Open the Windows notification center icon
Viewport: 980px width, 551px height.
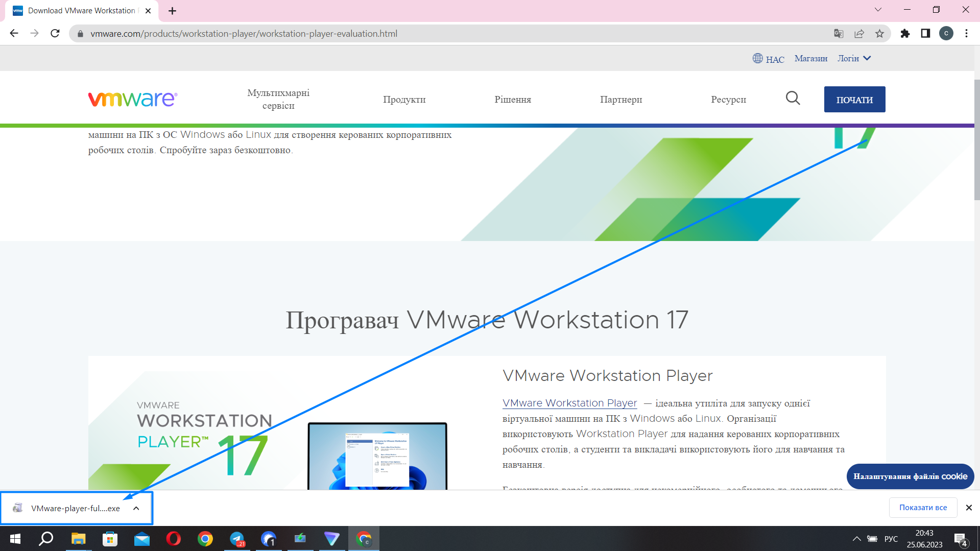(961, 539)
